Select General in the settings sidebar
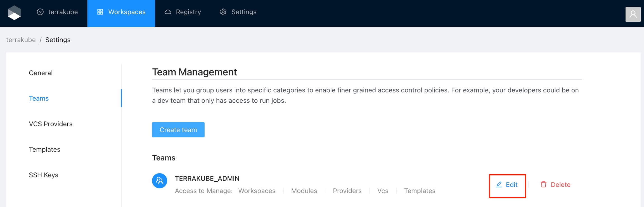 [x=41, y=73]
